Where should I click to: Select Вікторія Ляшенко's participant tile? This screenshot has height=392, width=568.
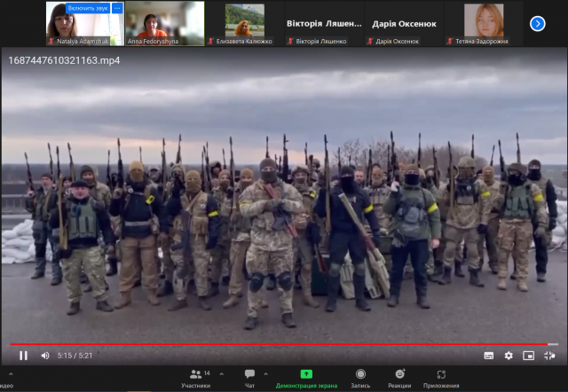[x=324, y=24]
